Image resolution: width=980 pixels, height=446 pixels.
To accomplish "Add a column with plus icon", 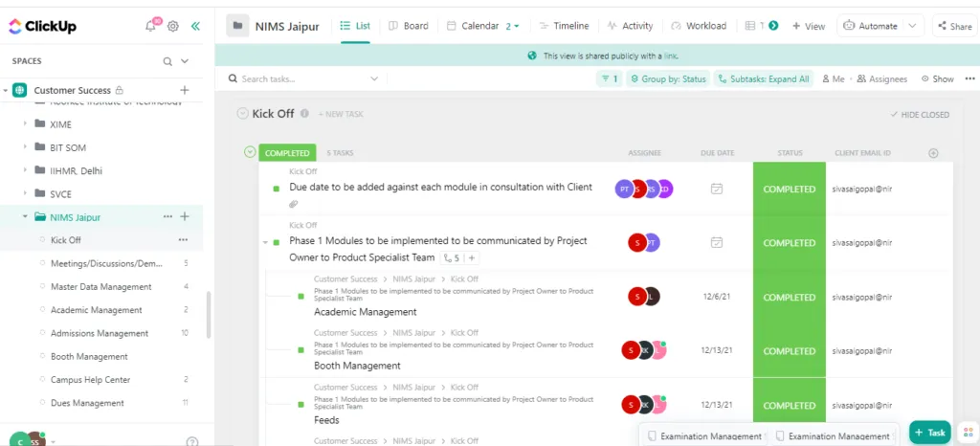I will point(933,153).
